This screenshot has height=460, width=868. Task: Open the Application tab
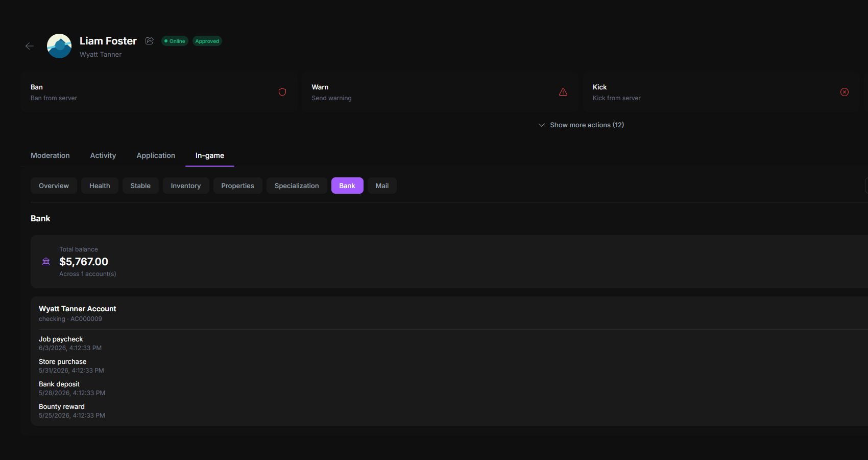[156, 155]
